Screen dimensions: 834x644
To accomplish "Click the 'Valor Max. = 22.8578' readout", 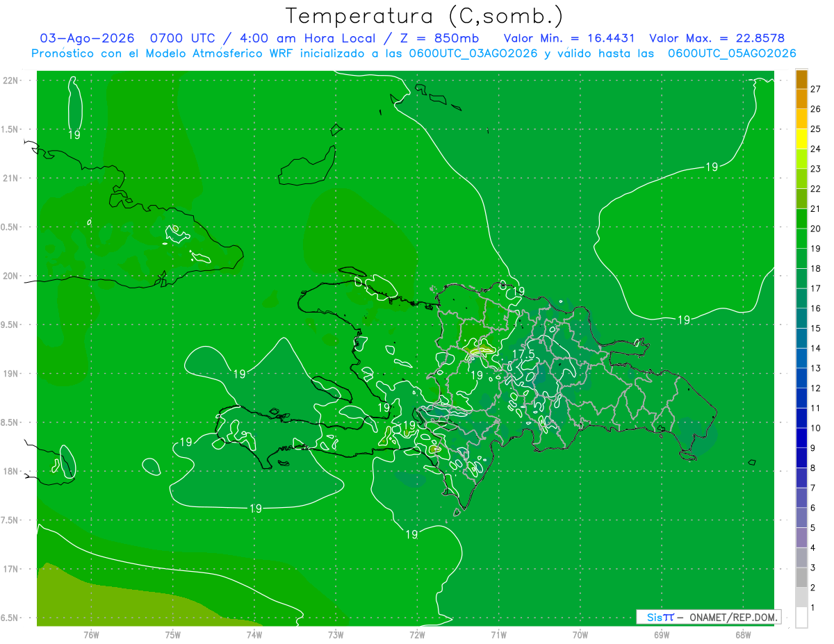I will pos(717,38).
